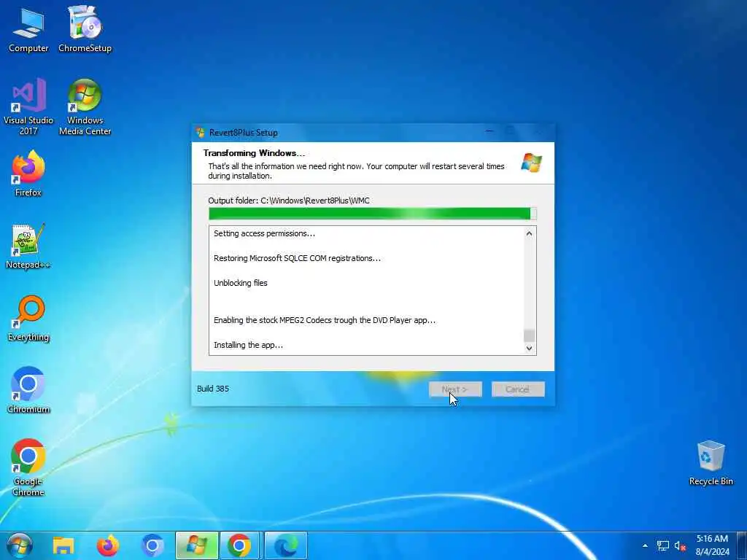Open the Computer desktop icon

click(x=28, y=29)
